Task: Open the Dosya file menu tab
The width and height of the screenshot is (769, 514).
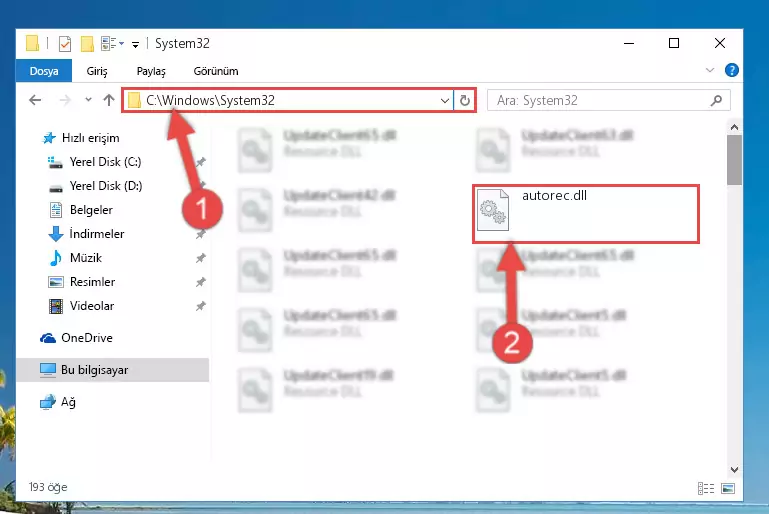Action: (44, 71)
